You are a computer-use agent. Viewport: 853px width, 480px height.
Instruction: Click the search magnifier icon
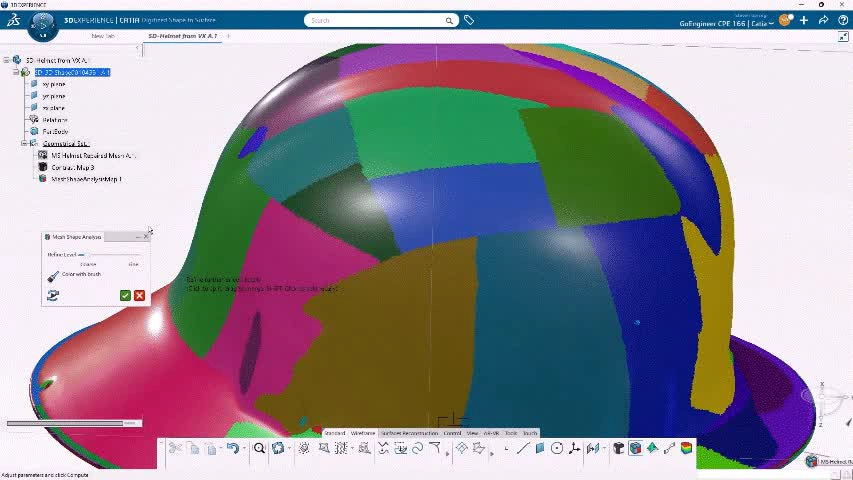click(x=449, y=21)
